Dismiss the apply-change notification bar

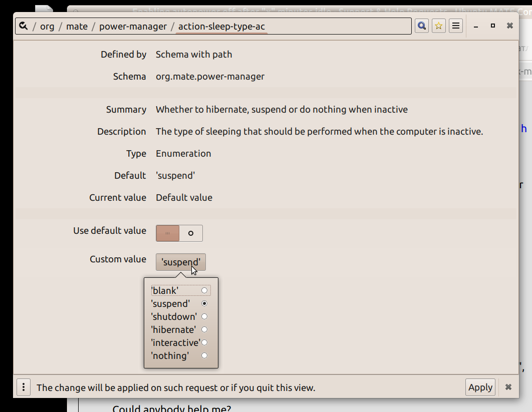(x=508, y=387)
